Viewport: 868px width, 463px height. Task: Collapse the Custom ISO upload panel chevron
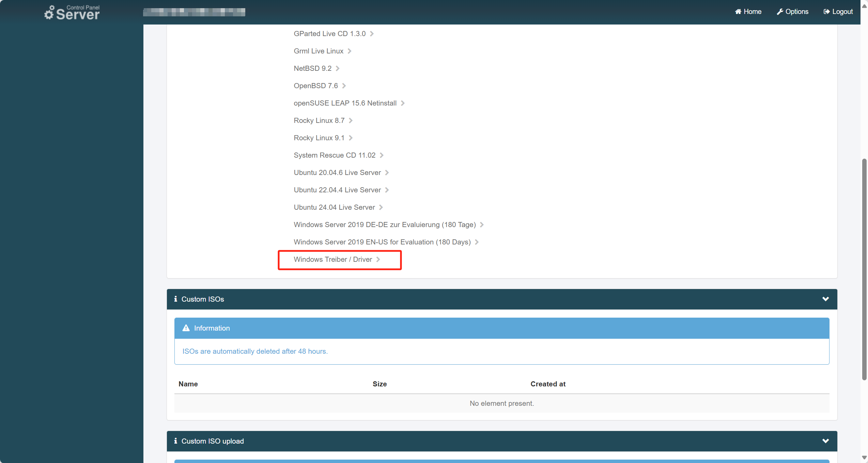point(825,441)
